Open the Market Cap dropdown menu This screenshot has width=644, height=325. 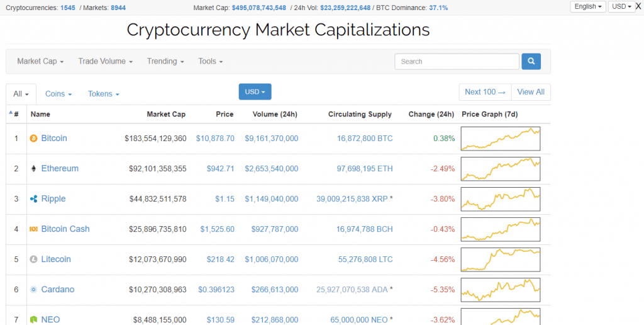pyautogui.click(x=40, y=61)
